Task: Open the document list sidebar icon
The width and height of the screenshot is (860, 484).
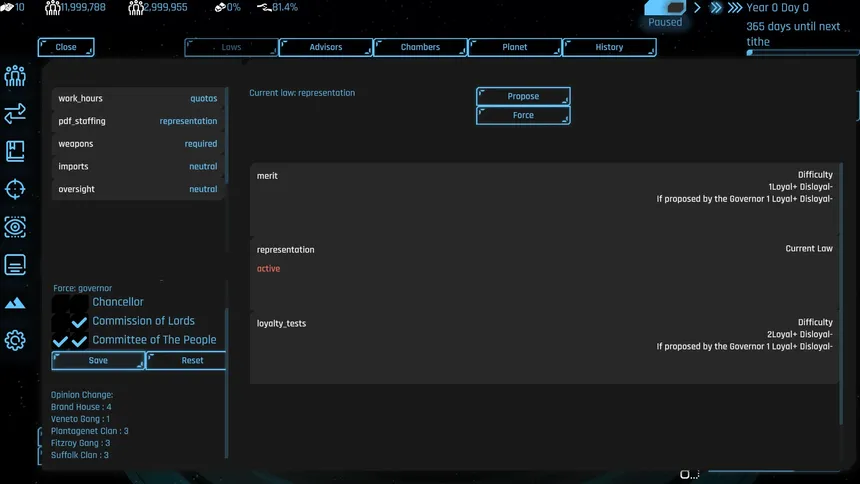Action: 15,265
